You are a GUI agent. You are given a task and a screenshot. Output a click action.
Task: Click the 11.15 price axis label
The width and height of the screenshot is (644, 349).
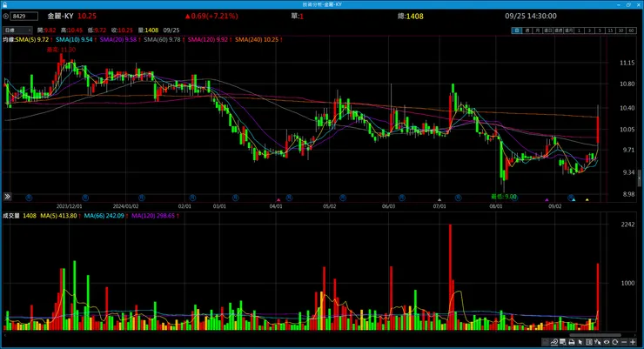coord(627,63)
